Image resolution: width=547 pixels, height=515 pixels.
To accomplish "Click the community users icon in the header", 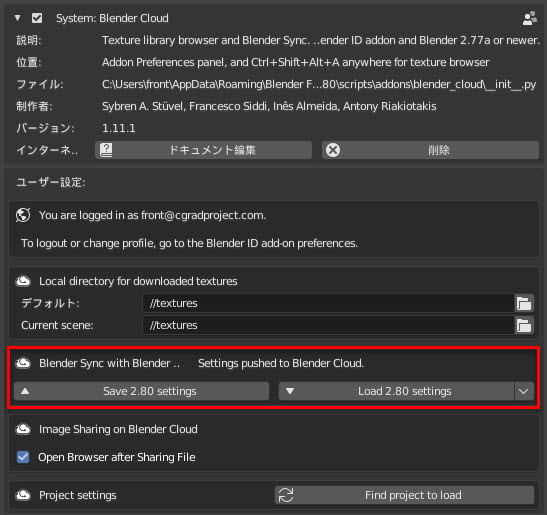I will click(x=530, y=18).
